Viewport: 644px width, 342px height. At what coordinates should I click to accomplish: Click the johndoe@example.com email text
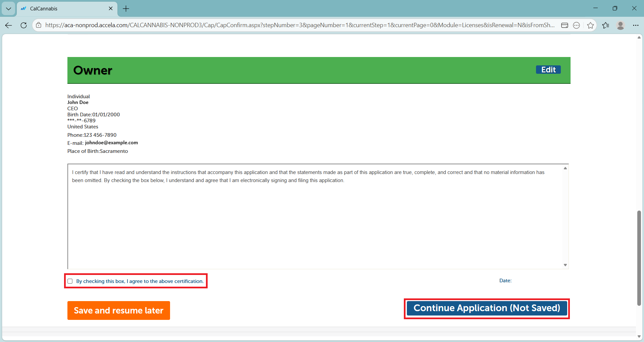111,143
